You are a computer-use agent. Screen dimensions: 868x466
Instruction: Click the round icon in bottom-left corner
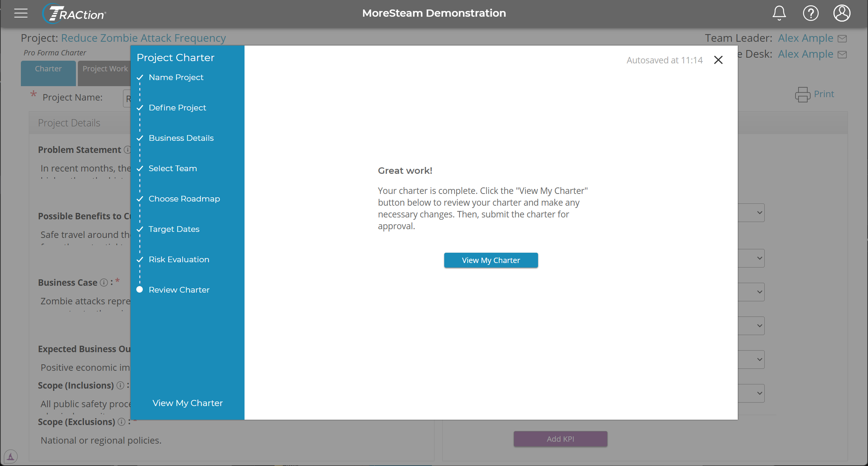point(11,457)
